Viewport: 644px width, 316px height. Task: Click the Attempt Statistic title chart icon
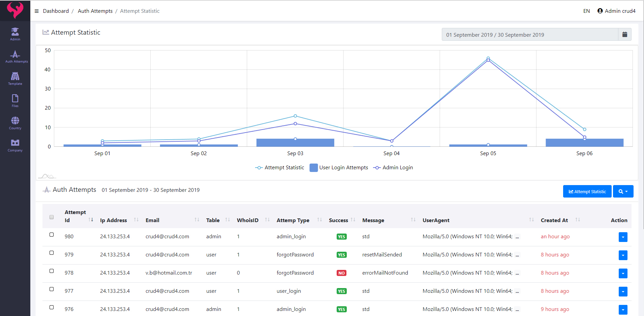[x=45, y=32]
